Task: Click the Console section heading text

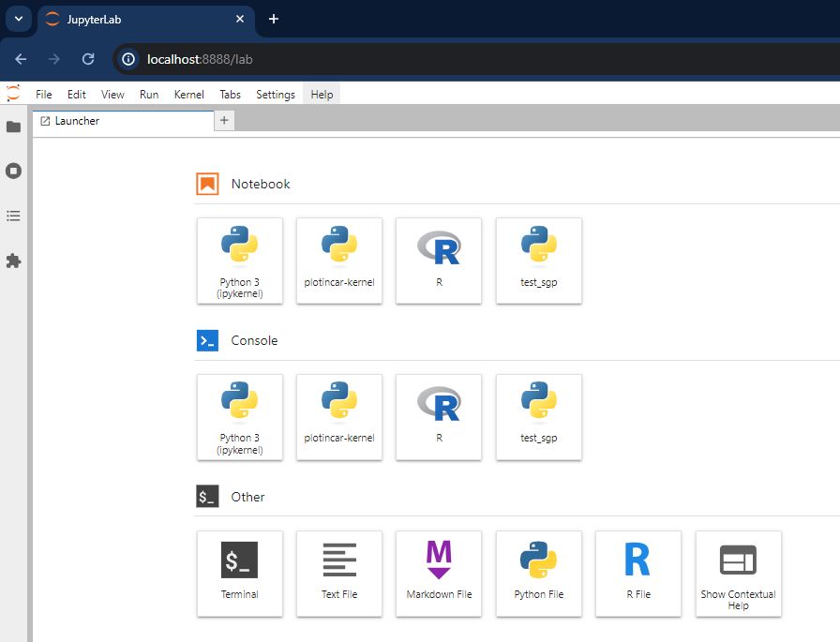Action: pos(254,340)
